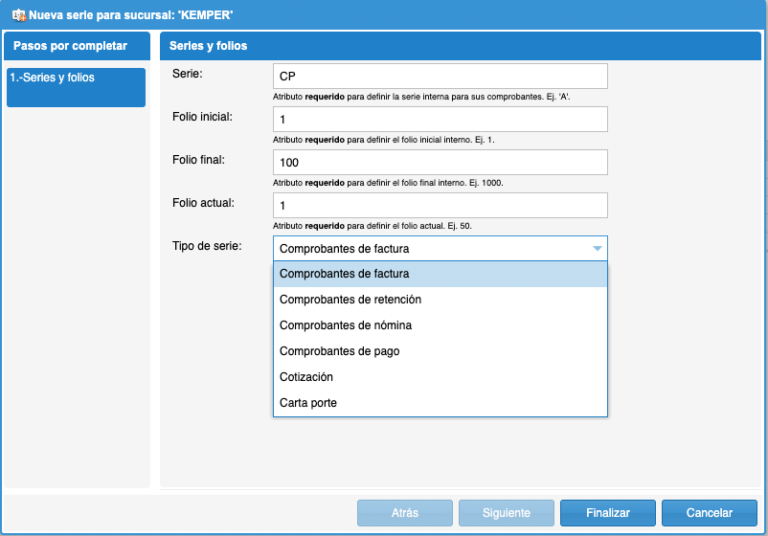Pick Comprobantes de pago from the dropdown
This screenshot has height=536, width=768.
[x=440, y=352]
